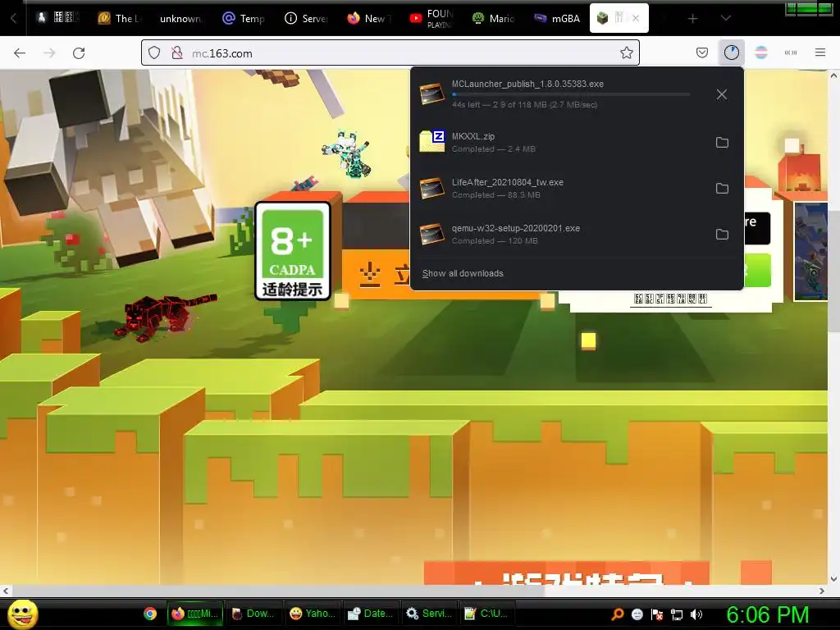
Task: Open the shield tracking protection icon
Action: (x=154, y=53)
